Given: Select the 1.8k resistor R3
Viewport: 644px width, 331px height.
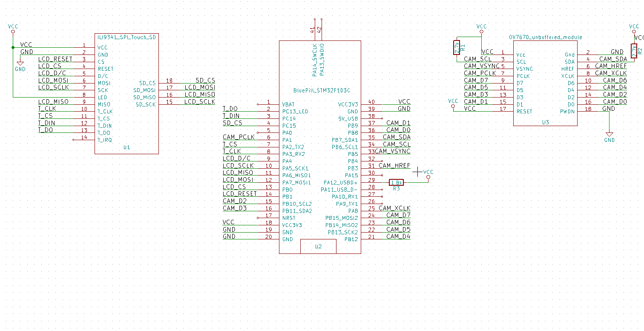Looking at the screenshot, I should (x=397, y=182).
